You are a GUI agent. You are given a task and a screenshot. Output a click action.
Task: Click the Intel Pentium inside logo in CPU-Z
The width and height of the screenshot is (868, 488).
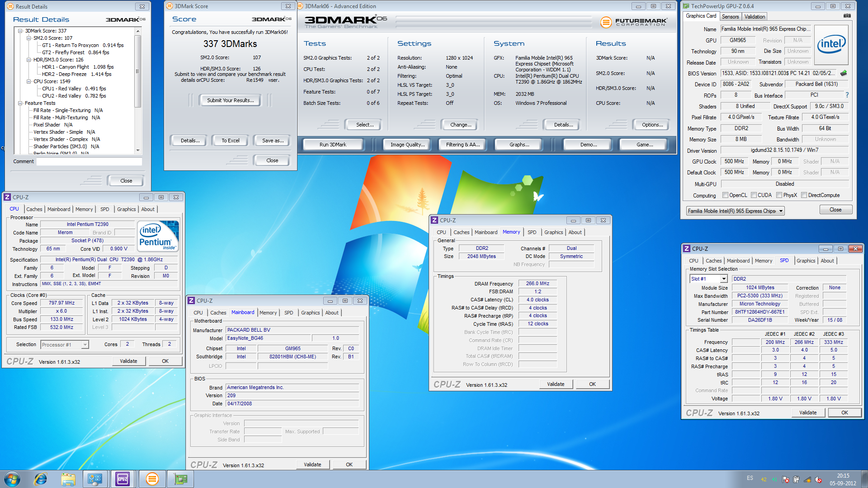[x=158, y=236]
